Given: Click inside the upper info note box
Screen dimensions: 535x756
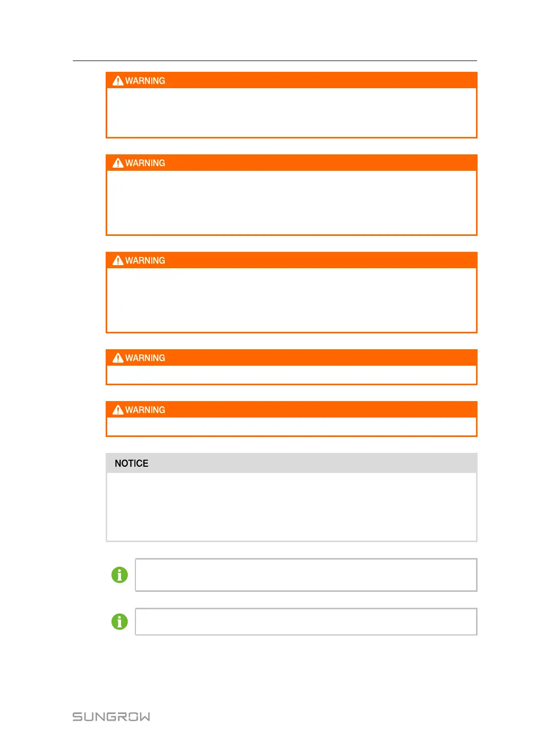Looking at the screenshot, I should pos(306,574).
